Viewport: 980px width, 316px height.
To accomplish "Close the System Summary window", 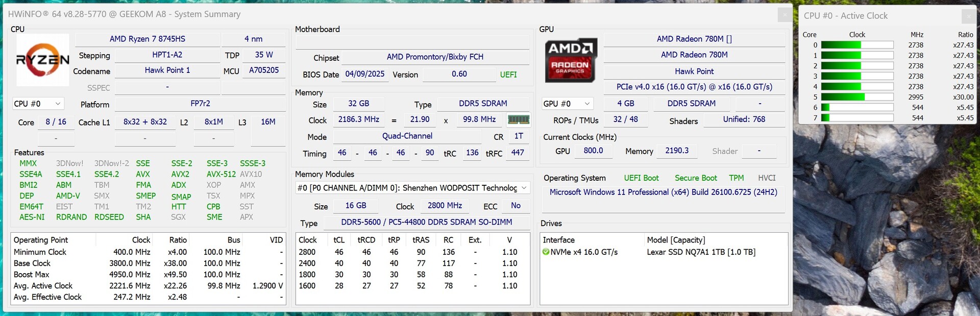I will click(785, 15).
